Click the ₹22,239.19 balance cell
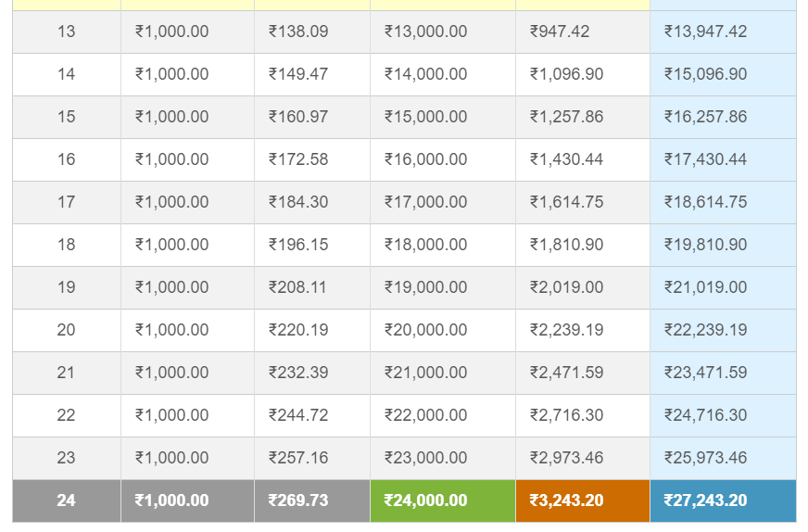Screen dimensions: 808x532 click(x=723, y=330)
